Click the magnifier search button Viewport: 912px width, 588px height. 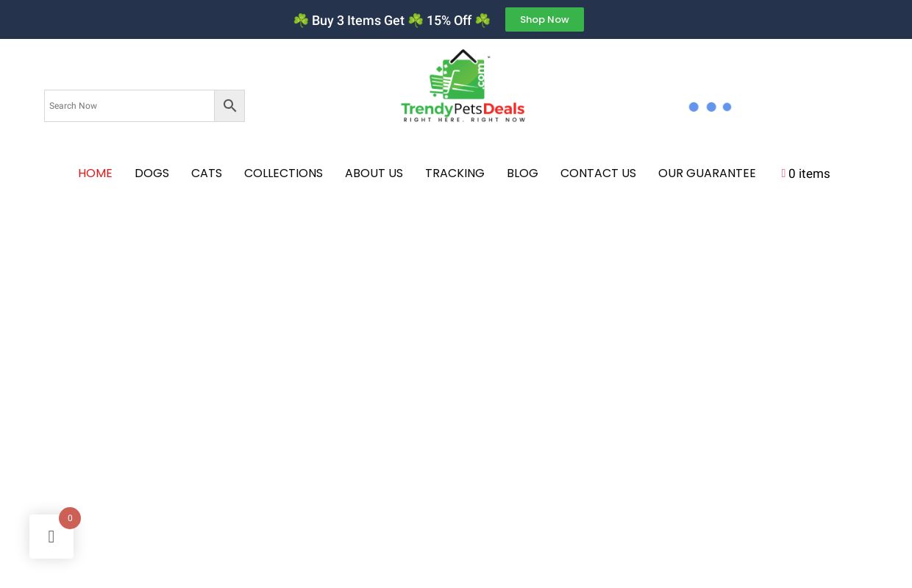pyautogui.click(x=229, y=106)
